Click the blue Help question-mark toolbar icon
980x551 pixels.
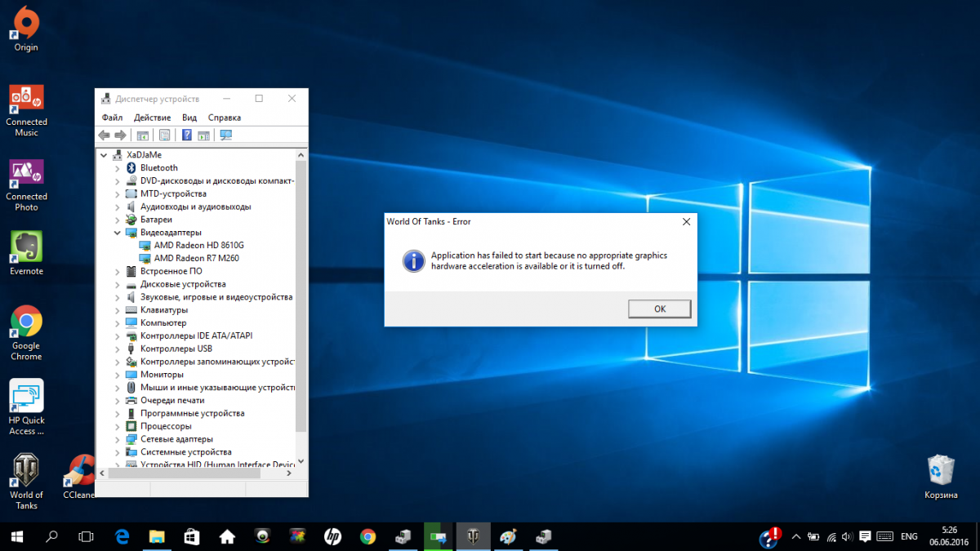pyautogui.click(x=187, y=135)
